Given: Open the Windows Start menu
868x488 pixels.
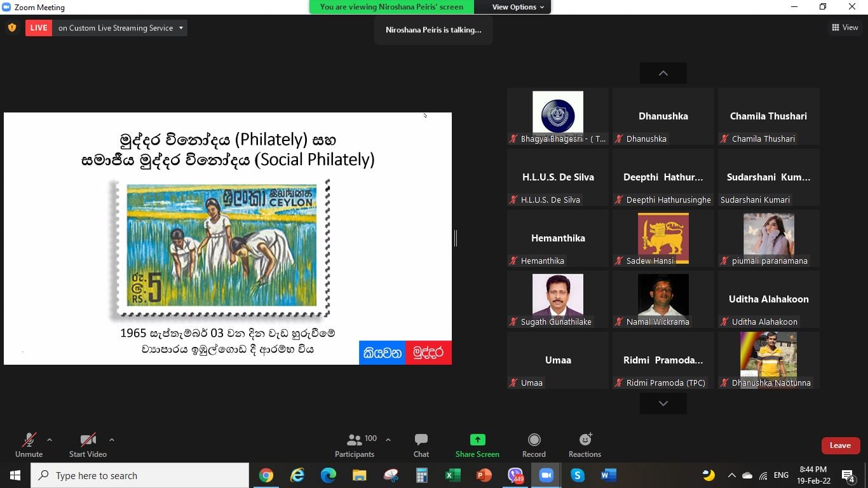Looking at the screenshot, I should click(x=15, y=475).
